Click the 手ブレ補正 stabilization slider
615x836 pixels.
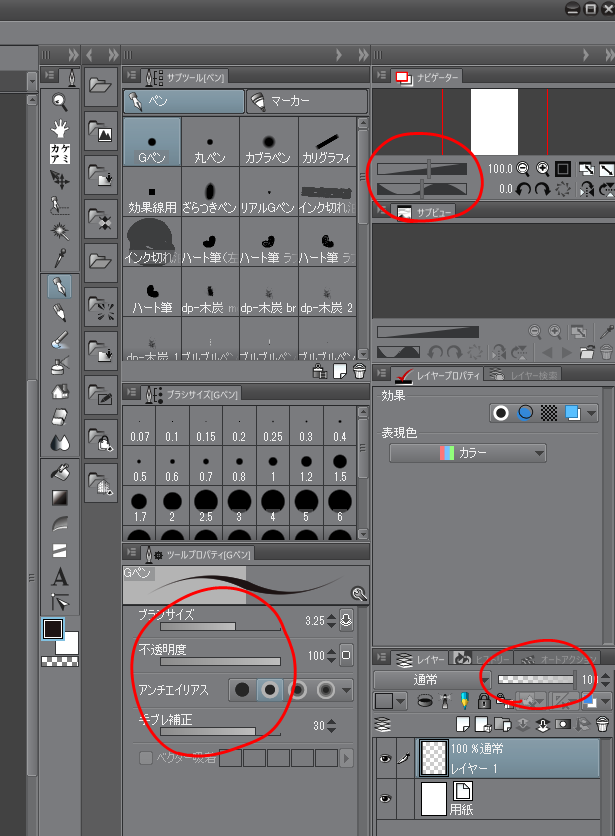(x=220, y=732)
